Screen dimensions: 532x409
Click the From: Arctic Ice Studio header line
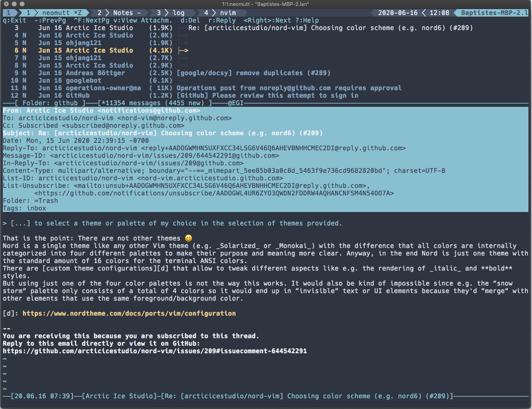102,110
